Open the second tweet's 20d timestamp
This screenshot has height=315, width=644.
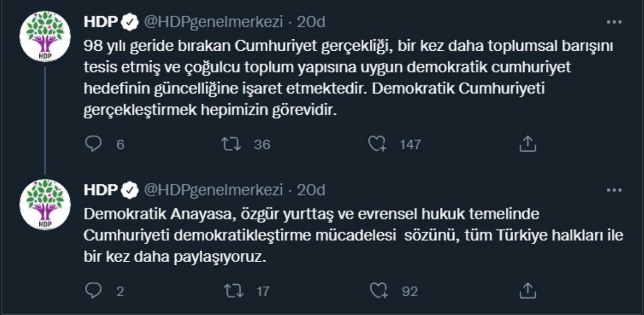point(310,190)
